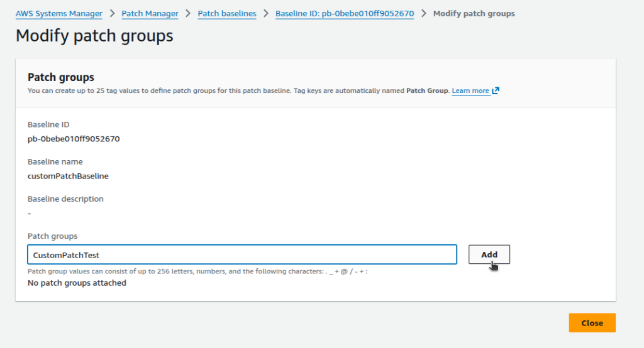Select the customPatchBaseline name text
This screenshot has height=348, width=644.
pos(68,176)
